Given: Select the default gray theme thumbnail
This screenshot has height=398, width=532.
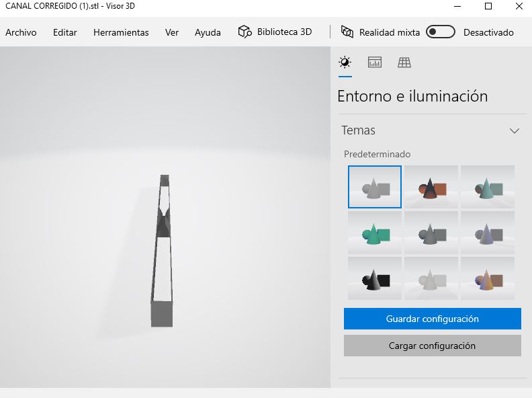Looking at the screenshot, I should tap(375, 187).
